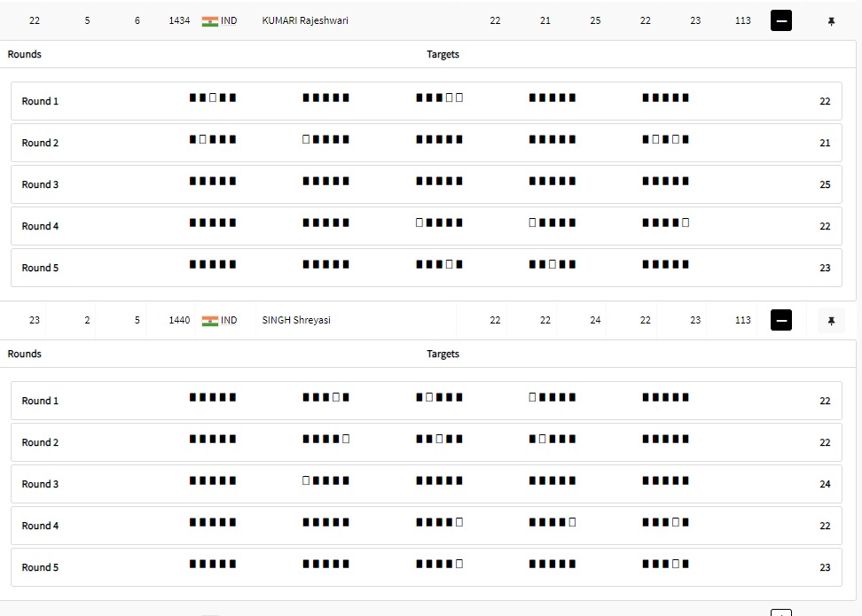
Task: Click last target group in SINGH's Round 4
Action: 666,522
